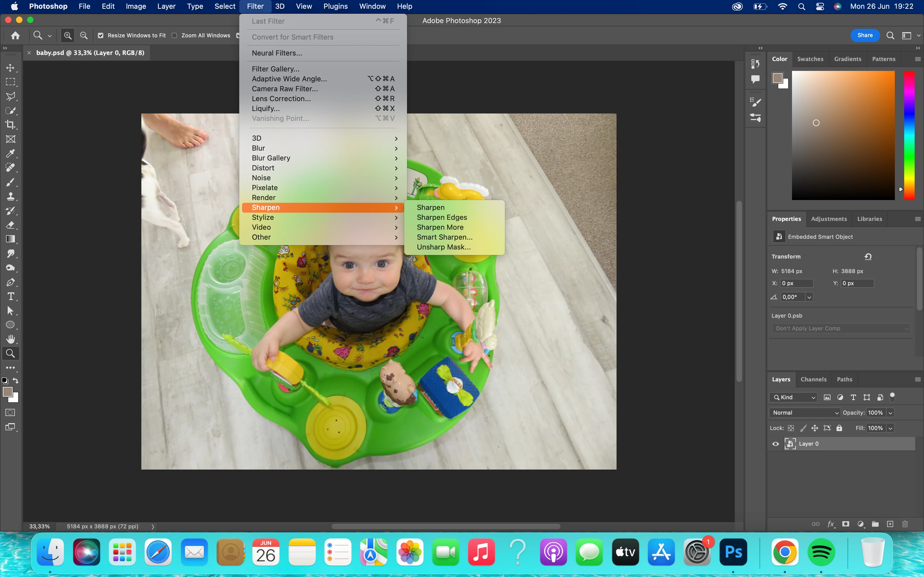The image size is (924, 577).
Task: Select the Horizontal Type tool
Action: (10, 296)
